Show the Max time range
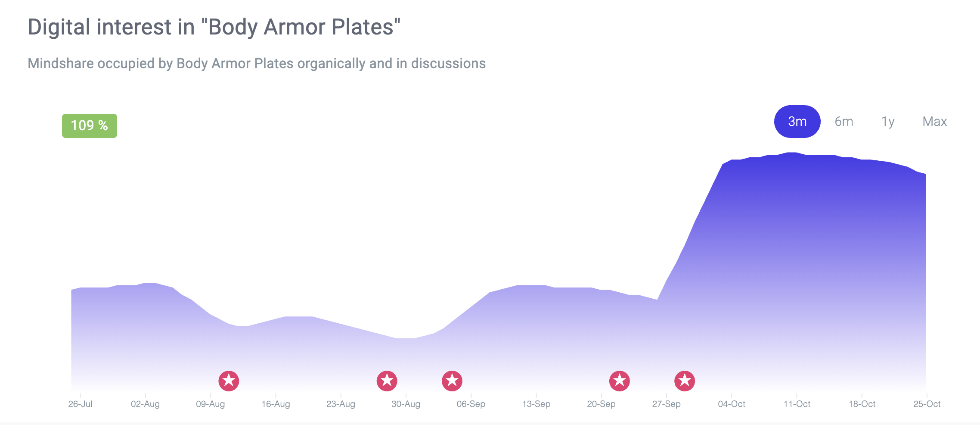Screen dimensions: 980x425 (x=935, y=122)
